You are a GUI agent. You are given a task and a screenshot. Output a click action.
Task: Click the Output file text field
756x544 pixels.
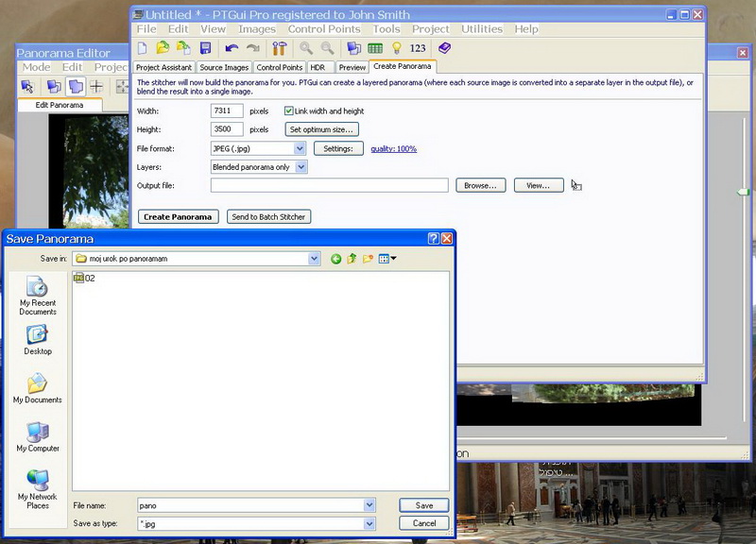click(x=329, y=185)
